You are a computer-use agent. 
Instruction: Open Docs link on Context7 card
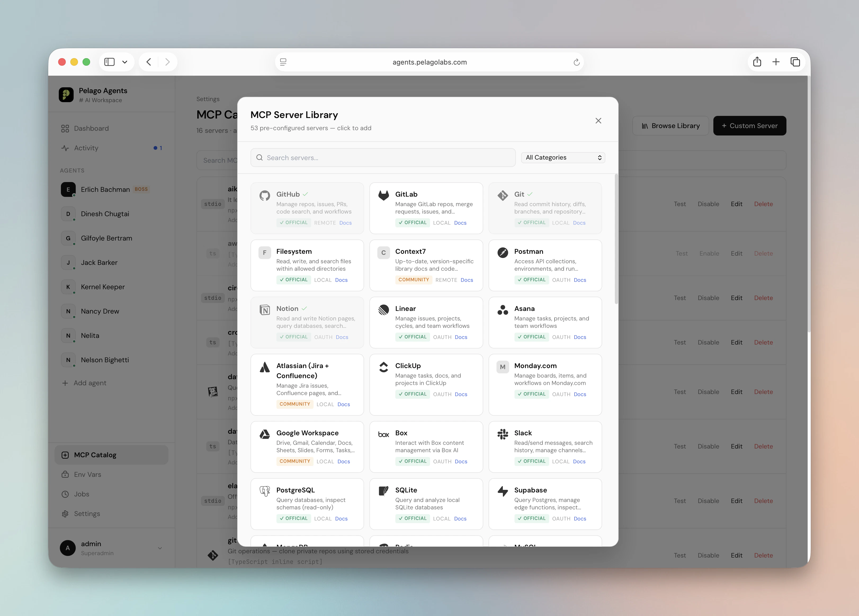(x=467, y=280)
